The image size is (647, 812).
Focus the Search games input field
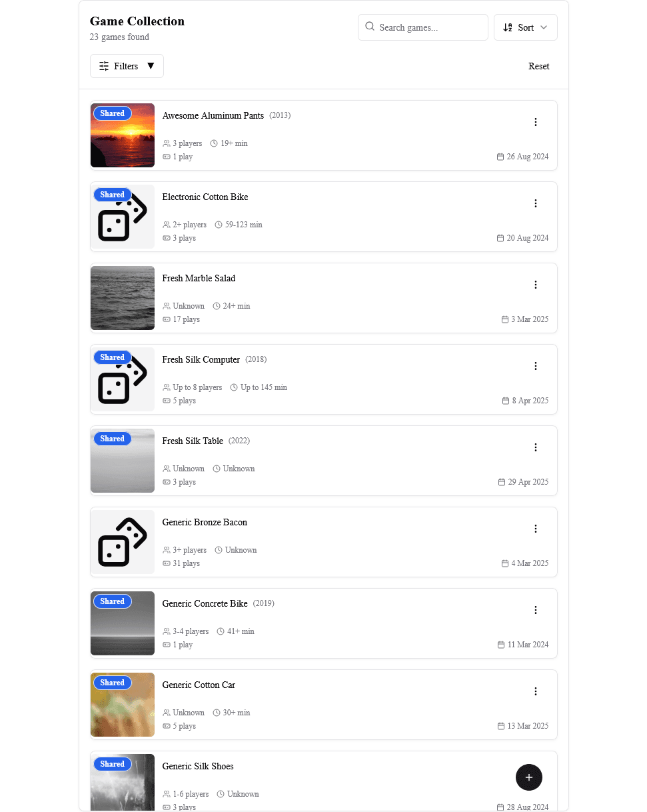tap(430, 27)
